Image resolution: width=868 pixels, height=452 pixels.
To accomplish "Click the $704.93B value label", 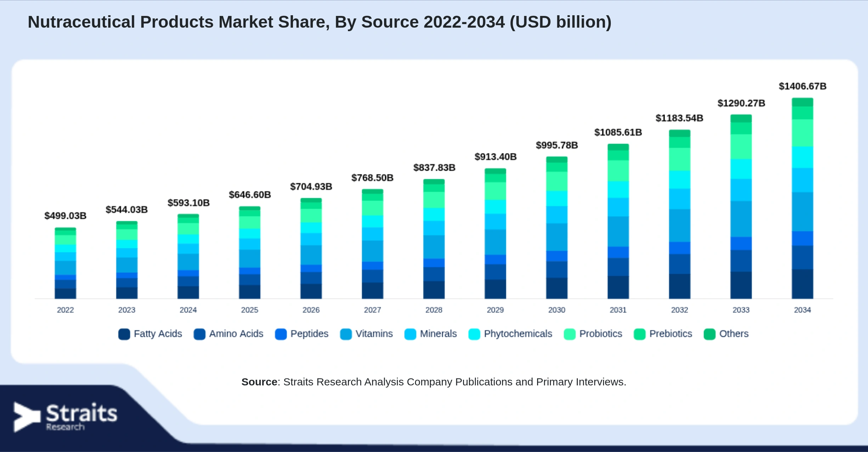I will point(311,187).
